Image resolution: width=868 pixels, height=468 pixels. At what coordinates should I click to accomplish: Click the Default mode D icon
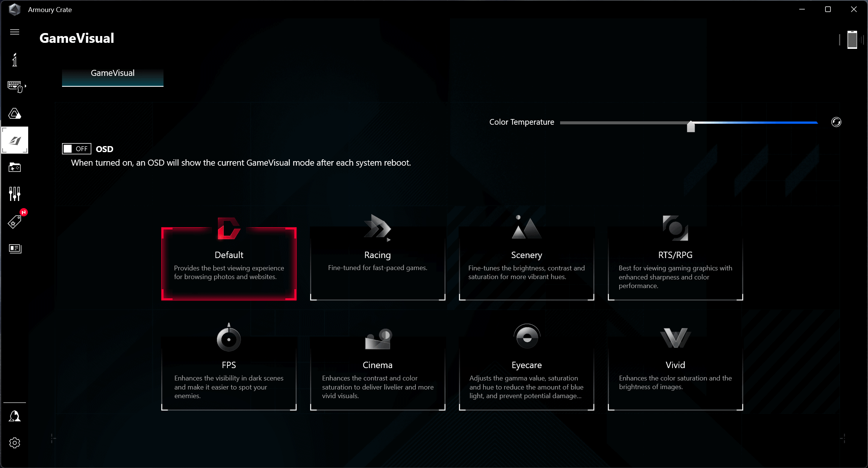(229, 228)
